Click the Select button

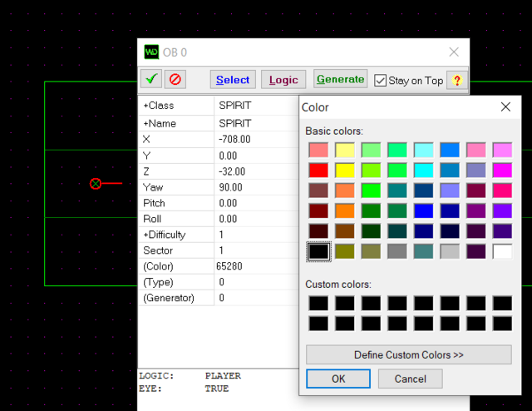[x=233, y=80]
